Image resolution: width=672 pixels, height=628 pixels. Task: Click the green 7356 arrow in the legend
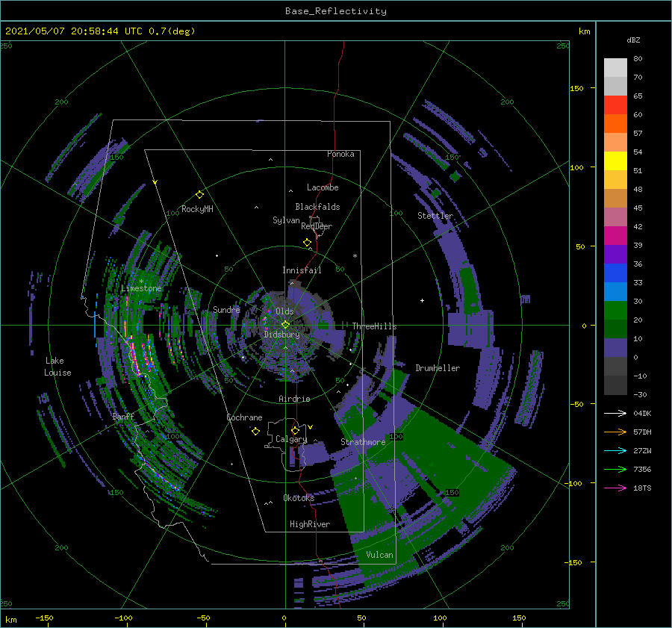(x=615, y=470)
